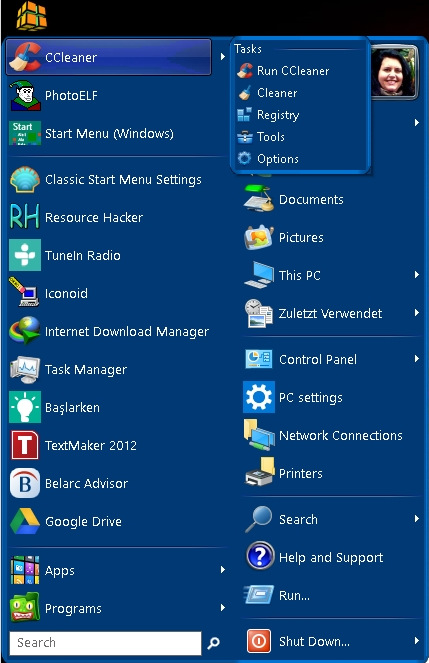The width and height of the screenshot is (429, 663).
Task: Click the Tools toolbox icon in Tasks
Action: coord(244,137)
